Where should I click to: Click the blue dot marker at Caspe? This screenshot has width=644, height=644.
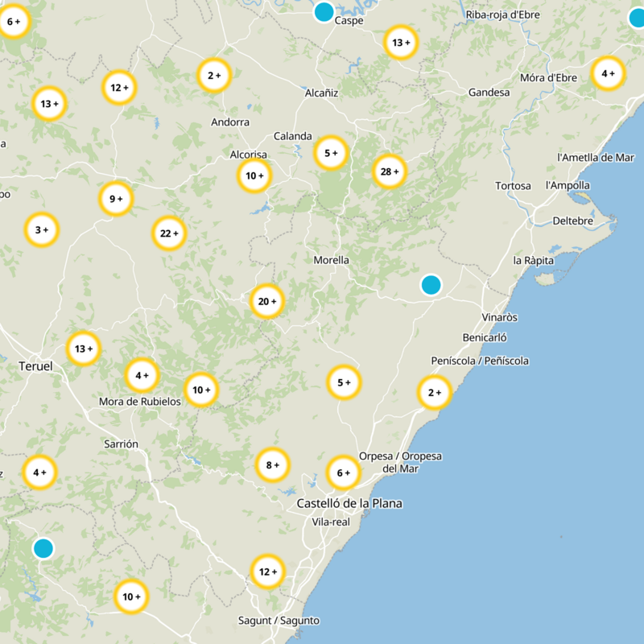[324, 11]
